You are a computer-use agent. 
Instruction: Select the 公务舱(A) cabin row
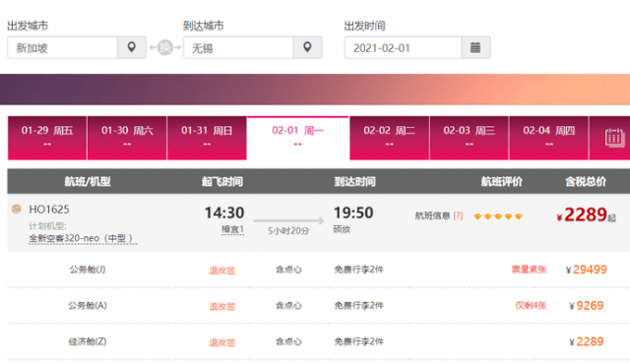(319, 305)
